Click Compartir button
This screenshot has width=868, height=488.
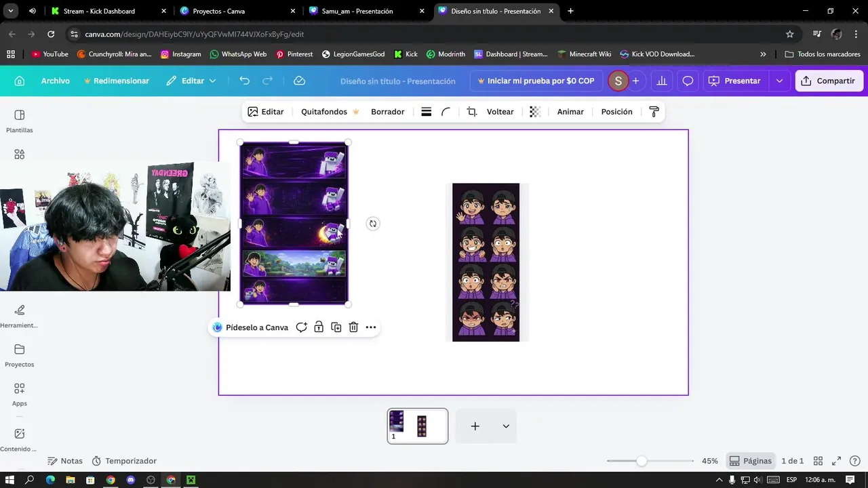tap(829, 81)
